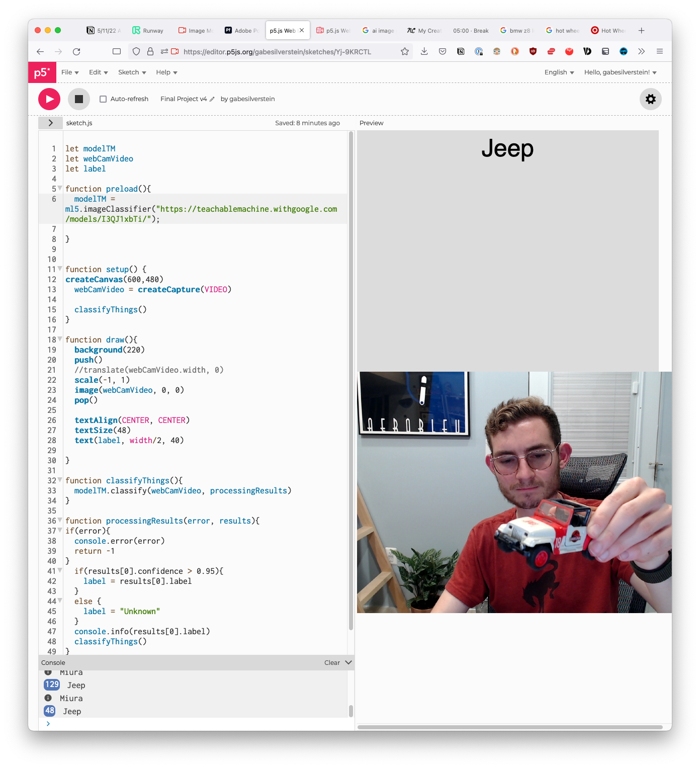Fold the preload function at line 5

click(60, 188)
